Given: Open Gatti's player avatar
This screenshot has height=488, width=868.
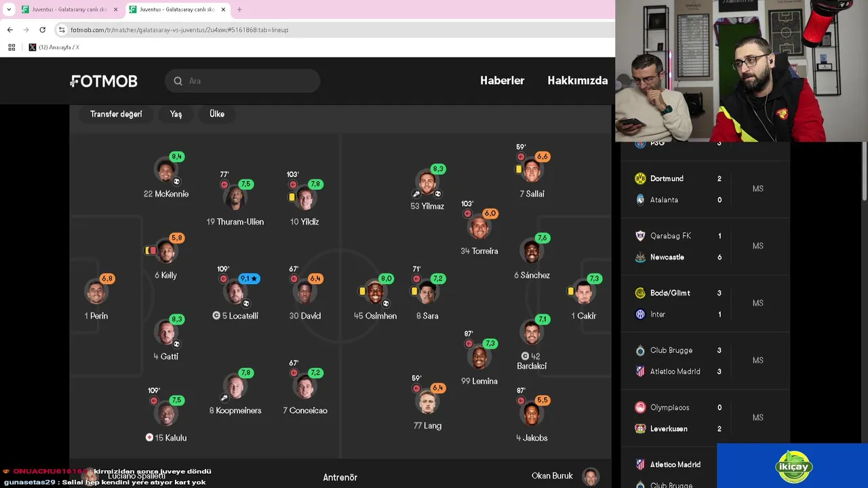Looking at the screenshot, I should 166,333.
